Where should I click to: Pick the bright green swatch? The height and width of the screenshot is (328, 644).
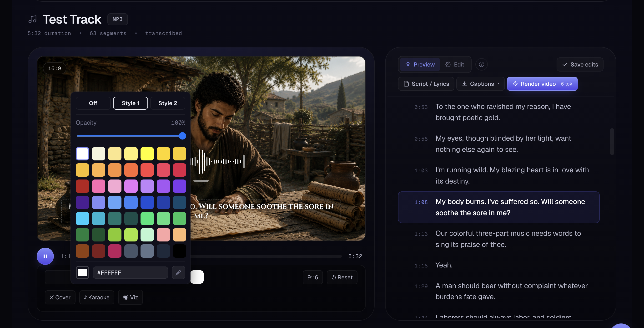tap(147, 218)
